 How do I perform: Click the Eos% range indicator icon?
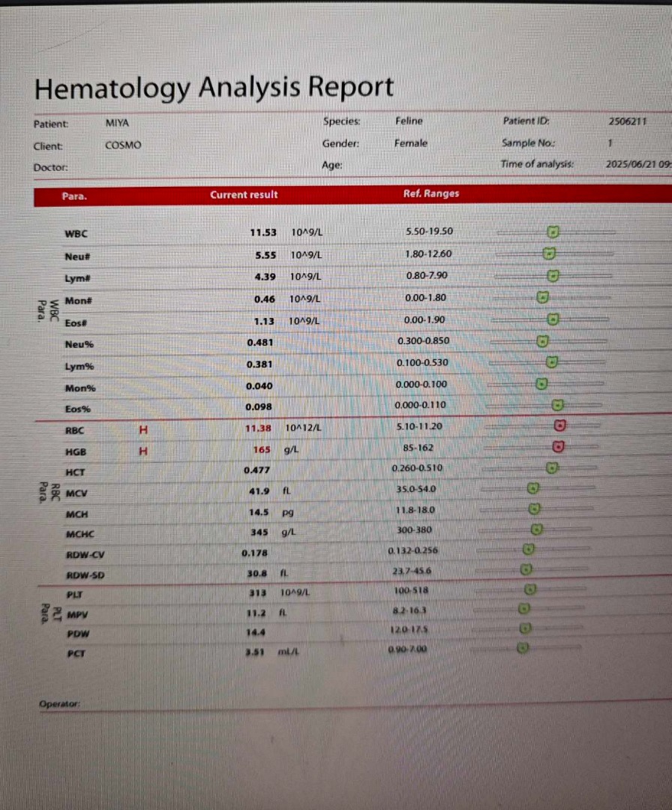557,404
